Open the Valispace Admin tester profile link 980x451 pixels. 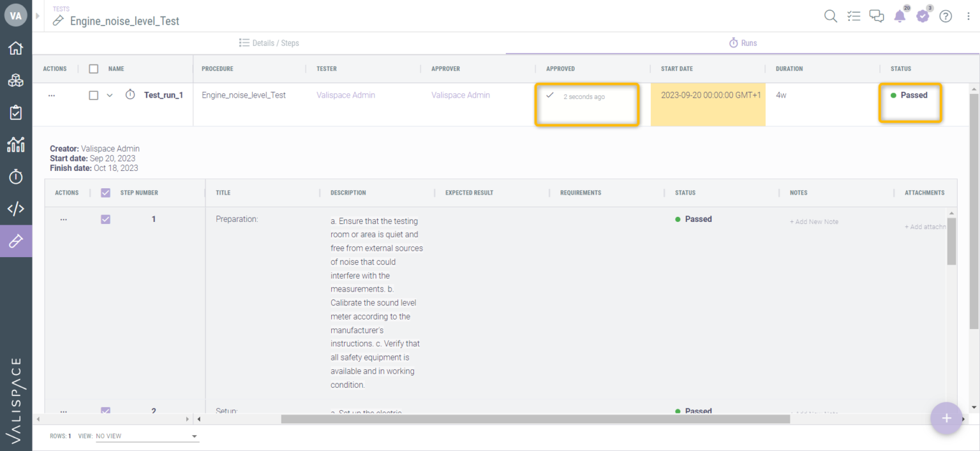pyautogui.click(x=345, y=94)
